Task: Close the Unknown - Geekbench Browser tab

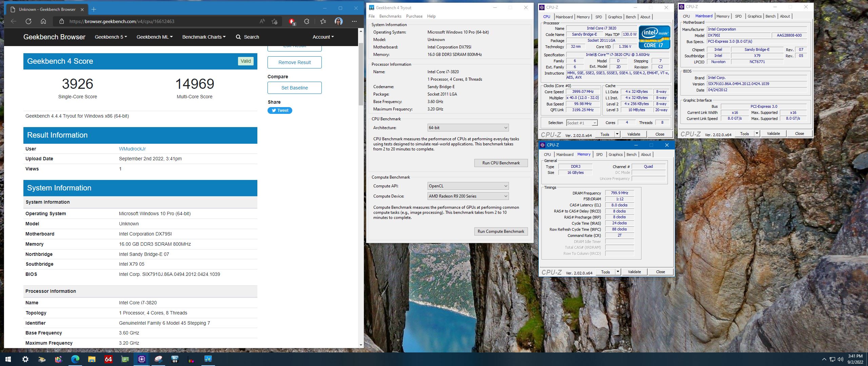Action: pos(82,9)
